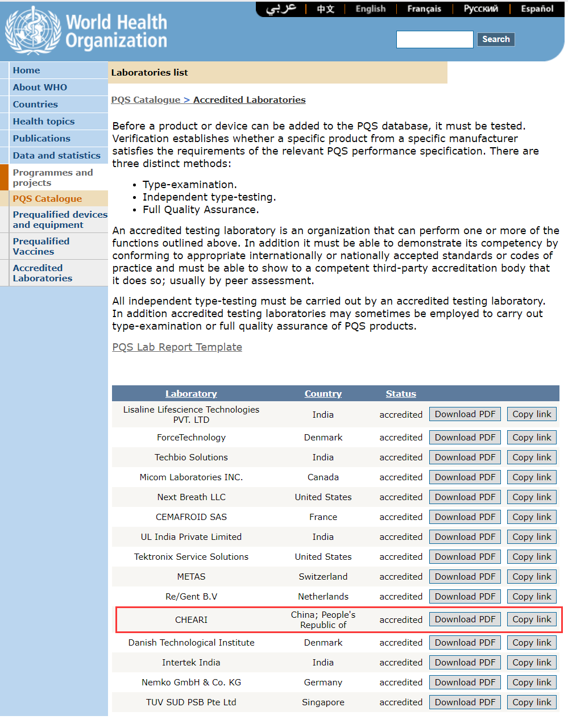Copy link for Nemko GmbH & Co. KG
Image resolution: width=568 pixels, height=728 pixels.
tap(532, 683)
